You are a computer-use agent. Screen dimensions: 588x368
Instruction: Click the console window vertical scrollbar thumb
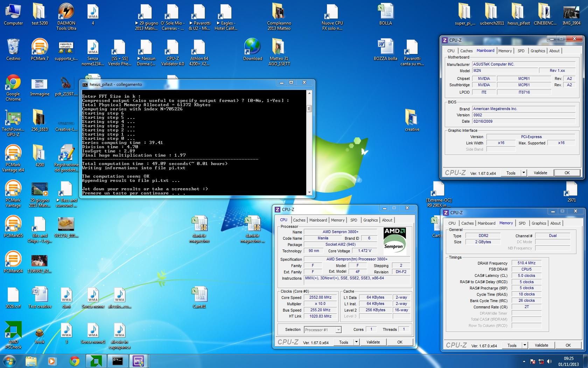tap(309, 109)
